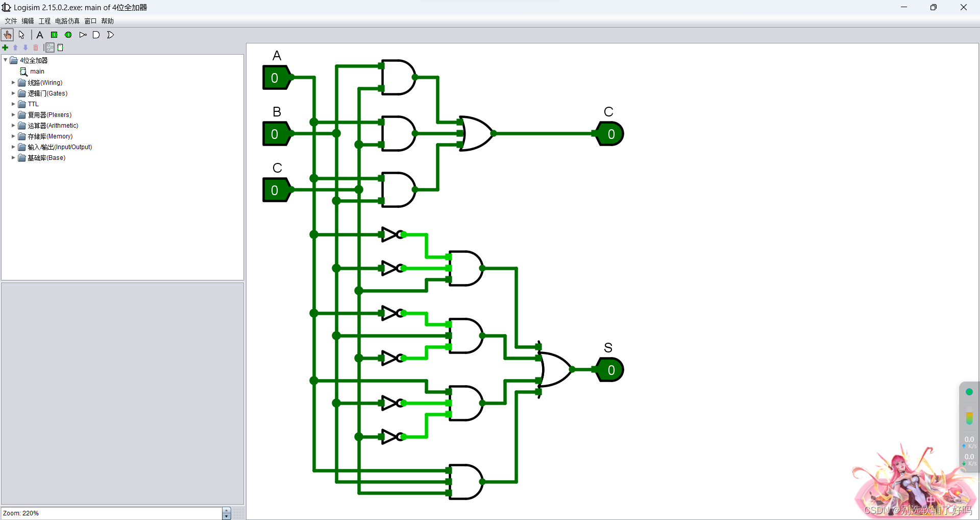The height and width of the screenshot is (520, 980).
Task: Expand the 输入/输出(Input/Output) library
Action: pyautogui.click(x=13, y=147)
